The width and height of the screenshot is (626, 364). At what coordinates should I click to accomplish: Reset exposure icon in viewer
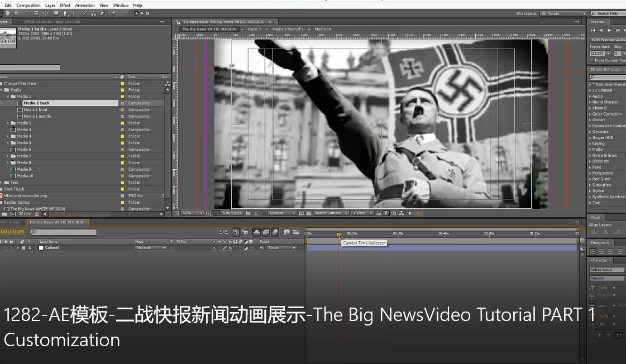coord(410,213)
